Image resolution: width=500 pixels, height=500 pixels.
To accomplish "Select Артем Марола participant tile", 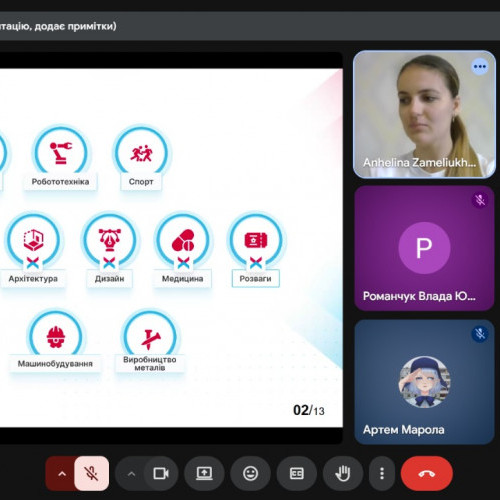I will click(424, 382).
